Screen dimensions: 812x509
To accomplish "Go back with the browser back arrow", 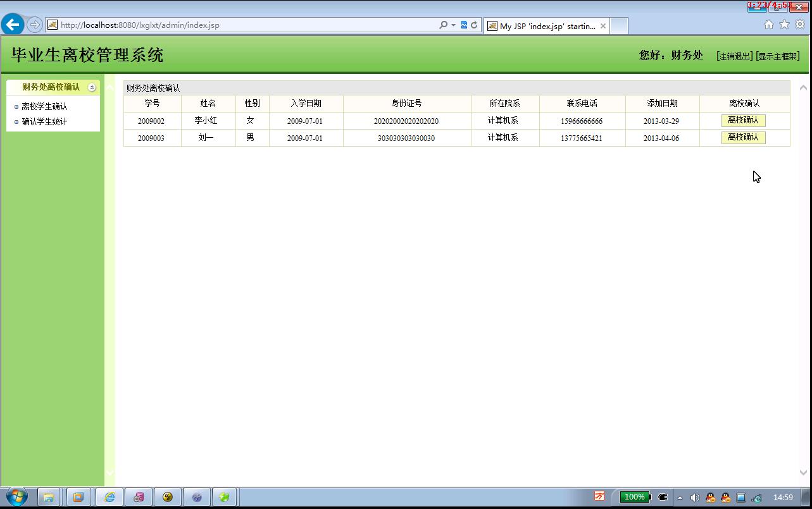I will 13,25.
